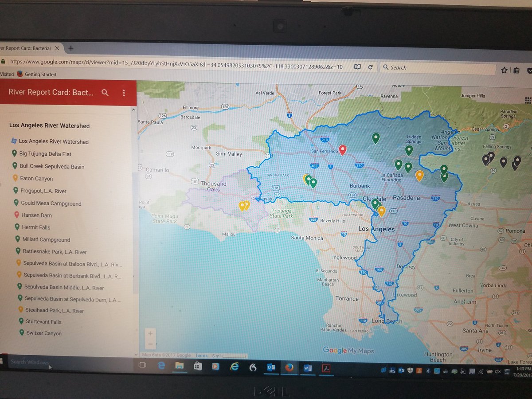Click the River Report Card map title
Viewport: 532px width, 399px height.
51,92
